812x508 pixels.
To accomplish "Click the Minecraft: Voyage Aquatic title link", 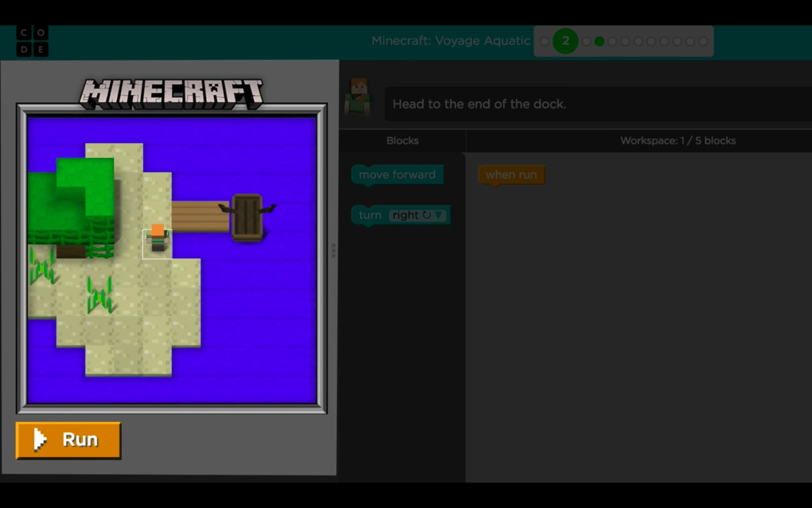I will (451, 41).
